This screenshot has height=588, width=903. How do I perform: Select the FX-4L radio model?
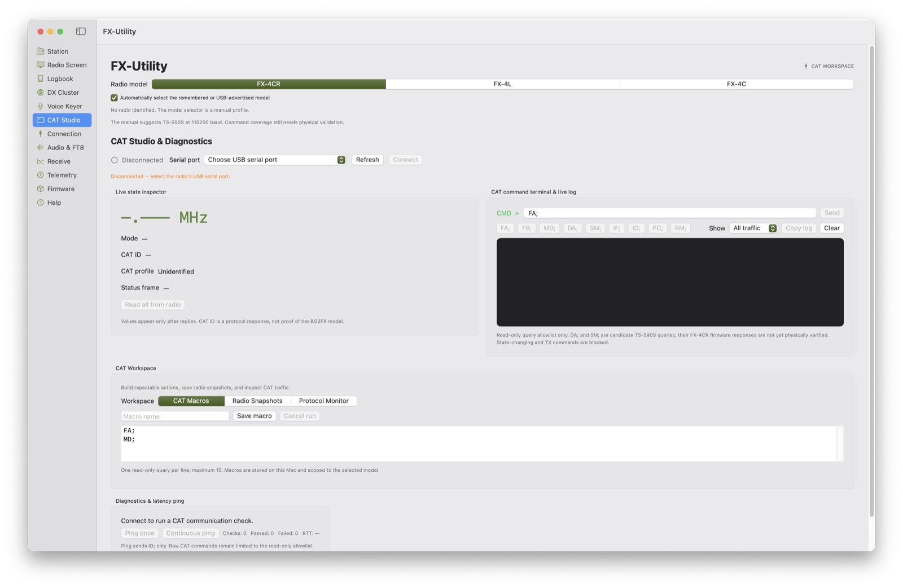[x=502, y=84]
